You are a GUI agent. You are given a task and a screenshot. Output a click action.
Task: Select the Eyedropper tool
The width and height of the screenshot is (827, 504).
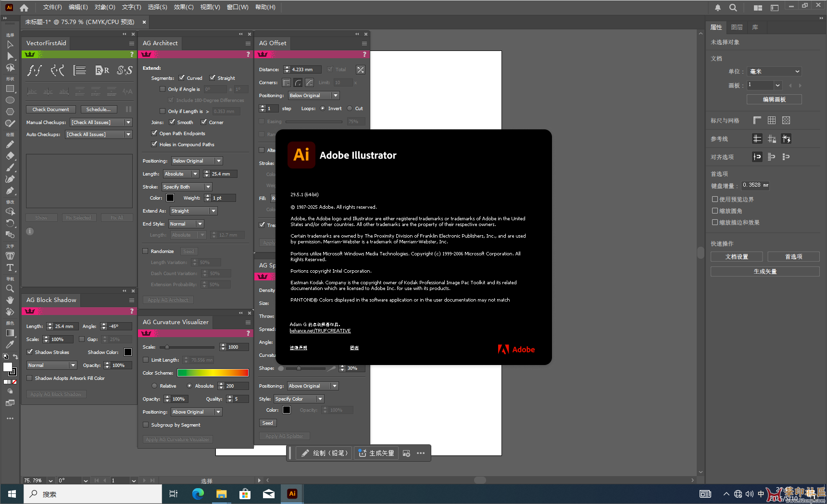[x=10, y=344]
